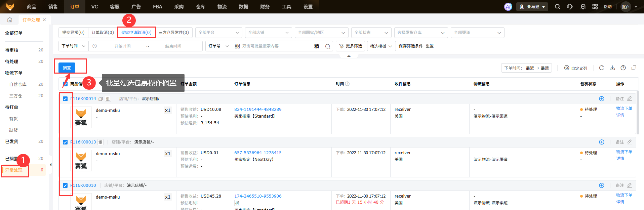Open the AI assistant icon

point(508,7)
